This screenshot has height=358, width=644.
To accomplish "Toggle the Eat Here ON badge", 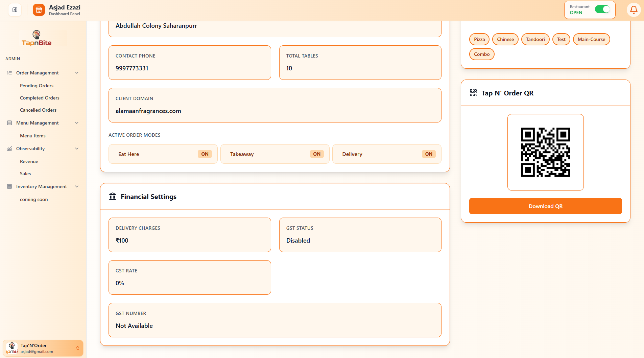I will (205, 154).
